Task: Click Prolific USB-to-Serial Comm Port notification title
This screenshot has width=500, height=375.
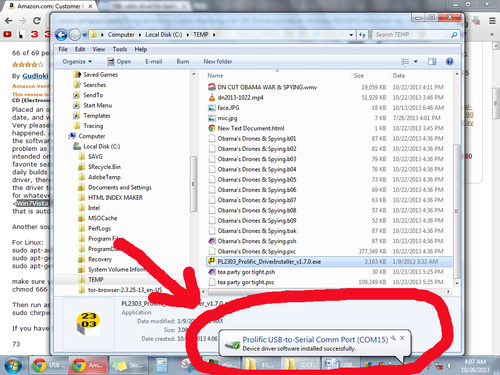Action: 315,340
